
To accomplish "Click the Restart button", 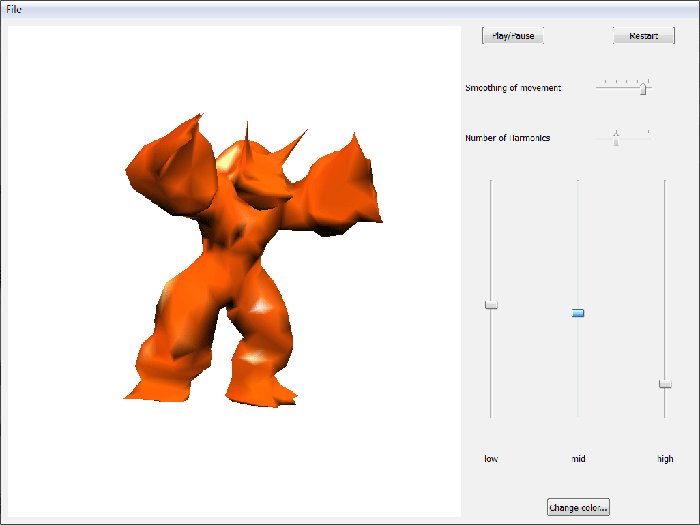I will coord(643,36).
